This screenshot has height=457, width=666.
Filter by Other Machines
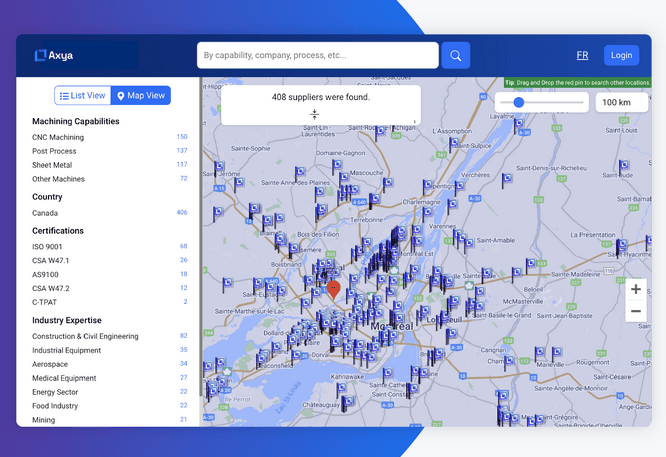[110, 179]
